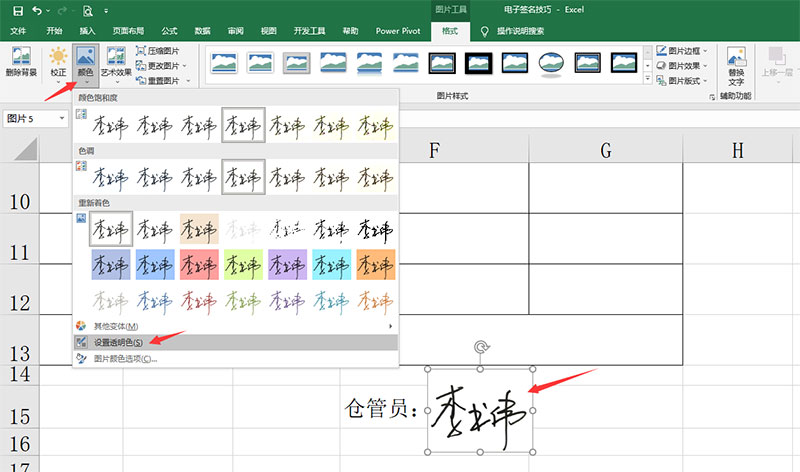Choose the orange background recolor swatch
Viewport: 800px width, 472px height.
[376, 265]
